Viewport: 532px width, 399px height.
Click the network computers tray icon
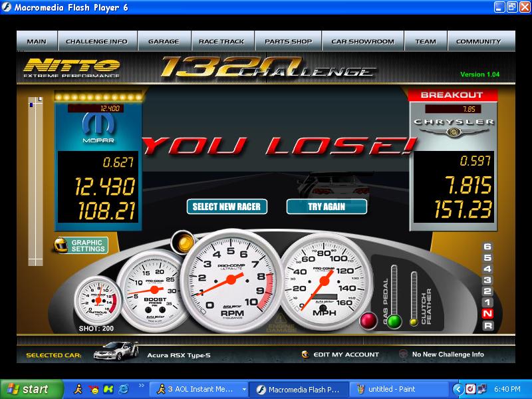[481, 389]
